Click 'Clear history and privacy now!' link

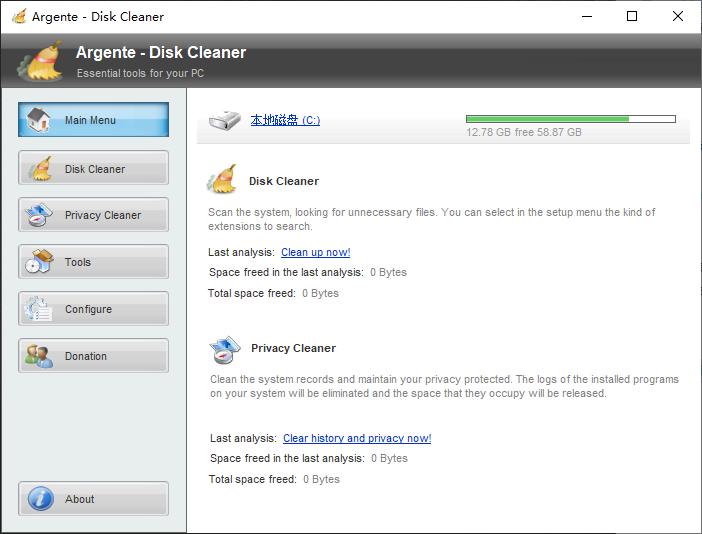(x=357, y=438)
